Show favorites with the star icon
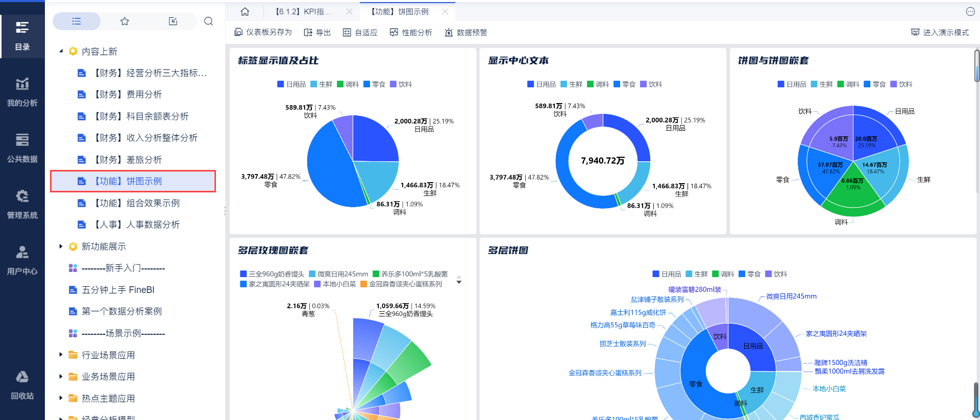 (x=125, y=21)
